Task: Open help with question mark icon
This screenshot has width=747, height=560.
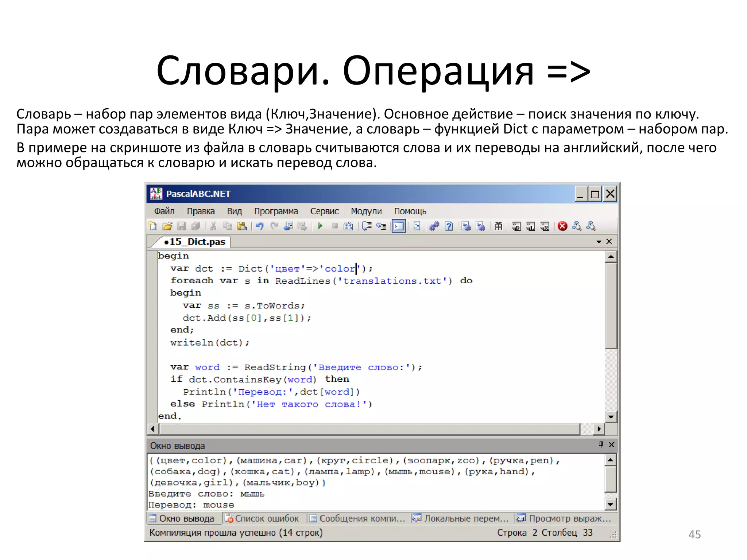Action: coord(449,226)
